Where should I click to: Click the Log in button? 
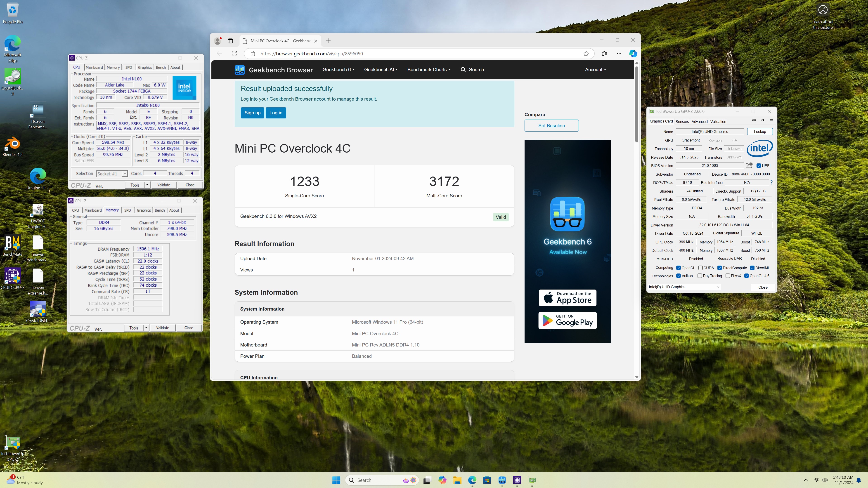(x=276, y=113)
